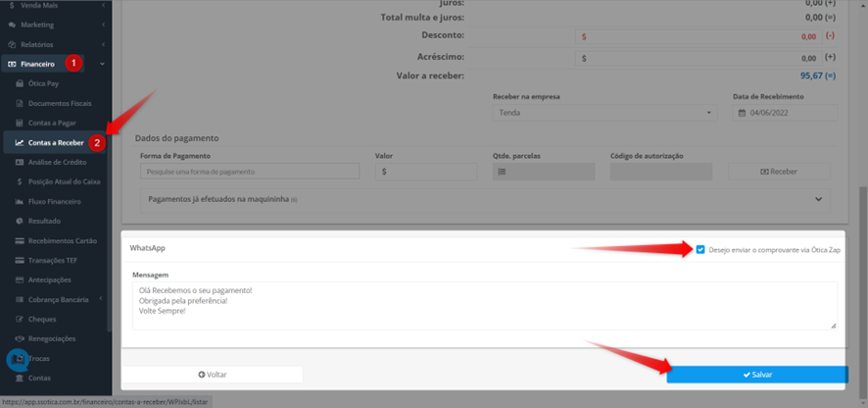
Task: Click the Fluxo Financeiro chart icon
Action: 20,201
